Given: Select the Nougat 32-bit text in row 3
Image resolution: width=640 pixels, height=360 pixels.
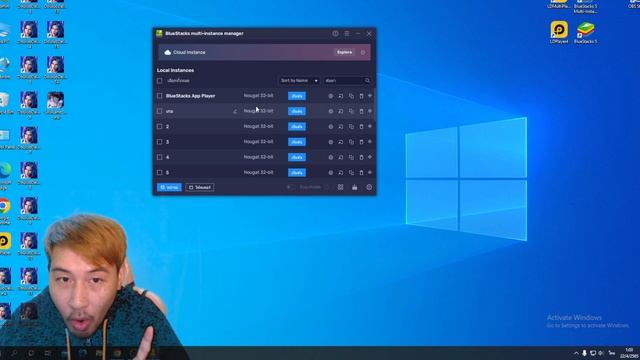Looking at the screenshot, I should tap(258, 142).
